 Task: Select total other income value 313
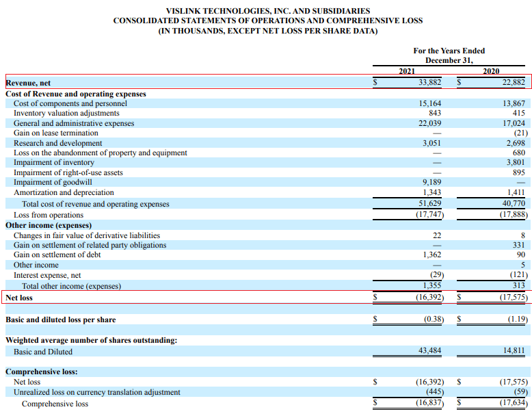(x=519, y=285)
